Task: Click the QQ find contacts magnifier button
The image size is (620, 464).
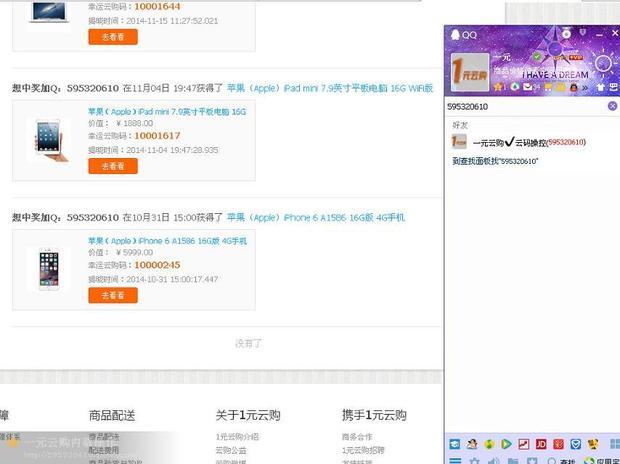Action: click(x=561, y=461)
